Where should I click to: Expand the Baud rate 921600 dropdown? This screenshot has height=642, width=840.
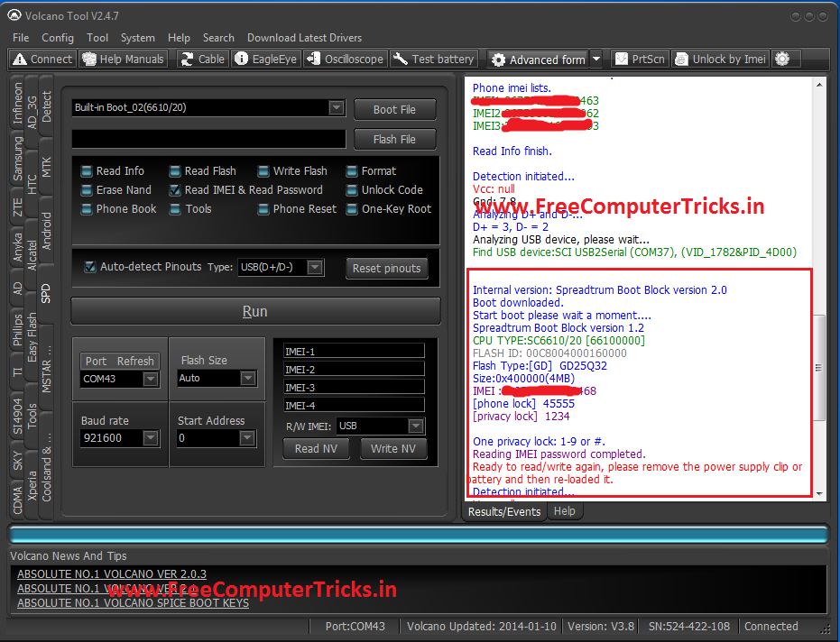(x=151, y=438)
